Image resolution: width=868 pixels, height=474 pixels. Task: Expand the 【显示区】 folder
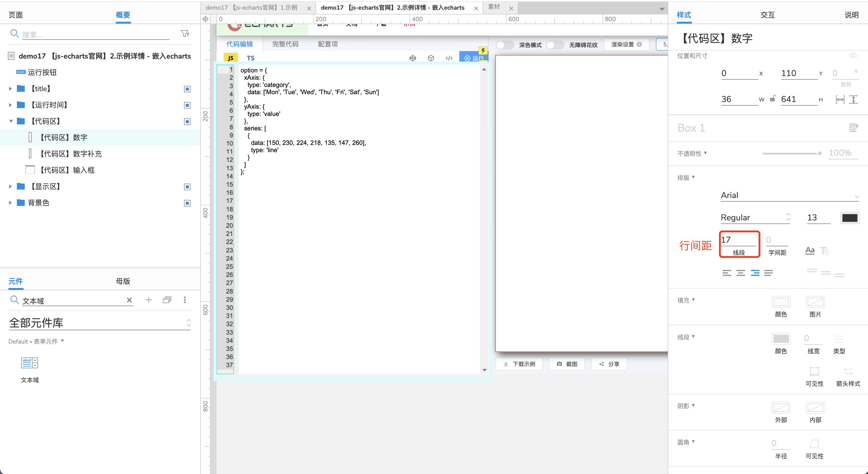pos(11,187)
